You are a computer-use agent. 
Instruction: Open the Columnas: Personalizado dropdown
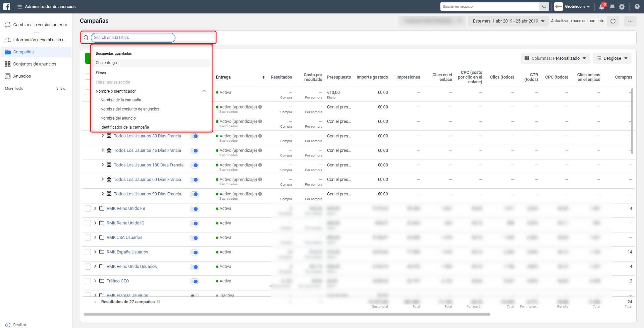tap(555, 58)
